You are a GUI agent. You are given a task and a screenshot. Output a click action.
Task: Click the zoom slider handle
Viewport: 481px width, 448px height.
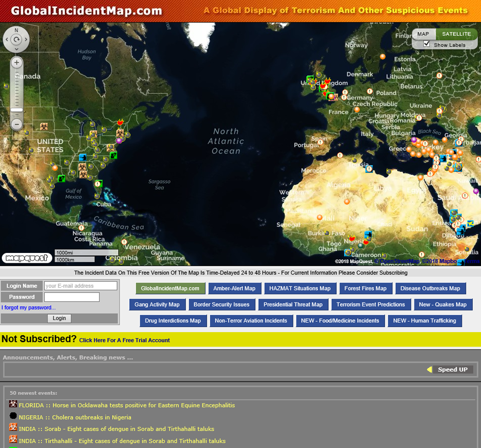tap(16, 110)
